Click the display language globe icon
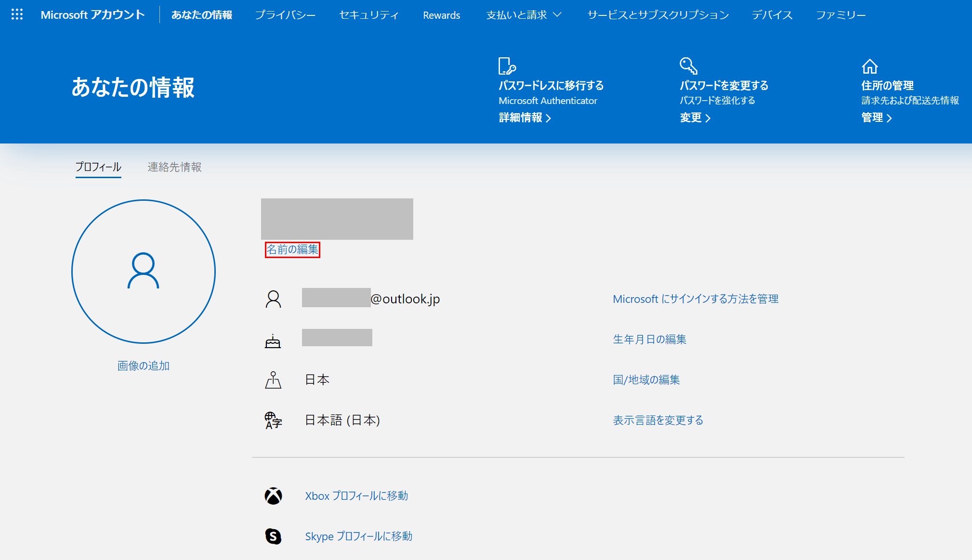Screen dimensions: 972x560 273,420
